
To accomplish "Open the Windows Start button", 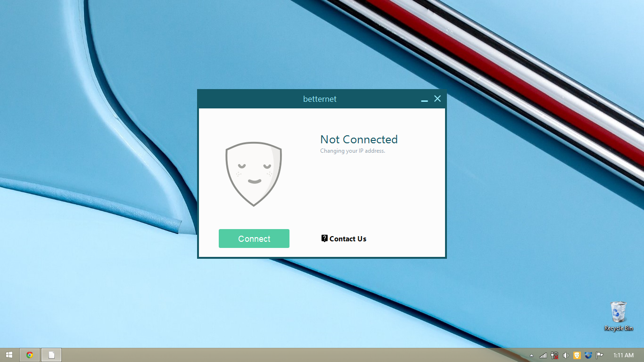I will [x=9, y=355].
